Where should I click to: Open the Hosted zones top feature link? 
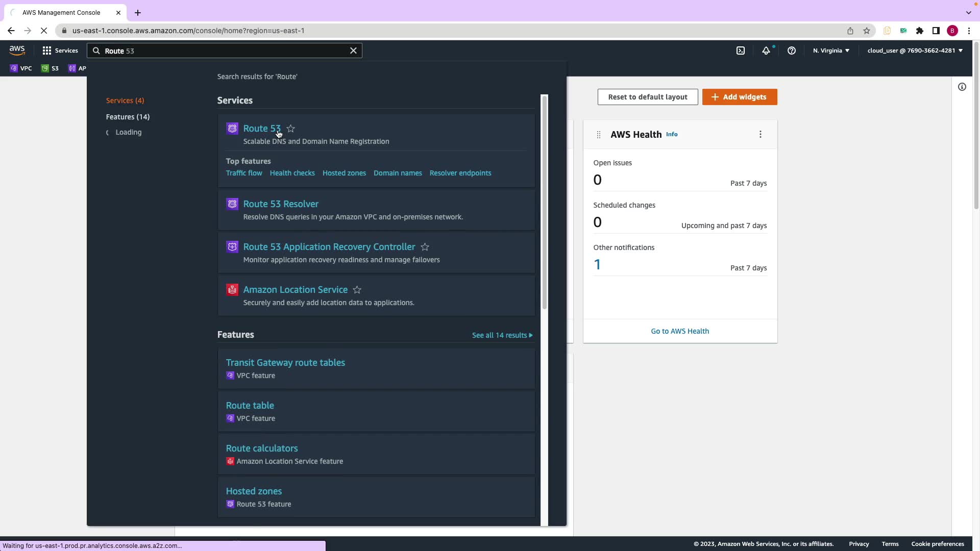coord(344,173)
